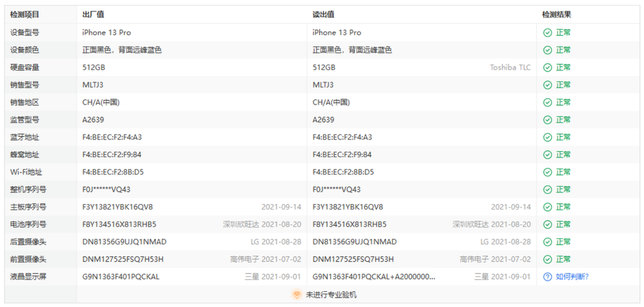Click 正面黑色，背面远峰蓝色 in the 读出值 column
This screenshot has height=307, width=644.
coord(352,50)
